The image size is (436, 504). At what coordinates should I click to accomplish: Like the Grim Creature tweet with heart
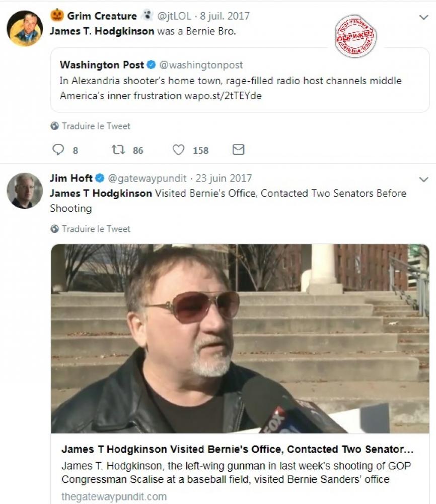[178, 150]
